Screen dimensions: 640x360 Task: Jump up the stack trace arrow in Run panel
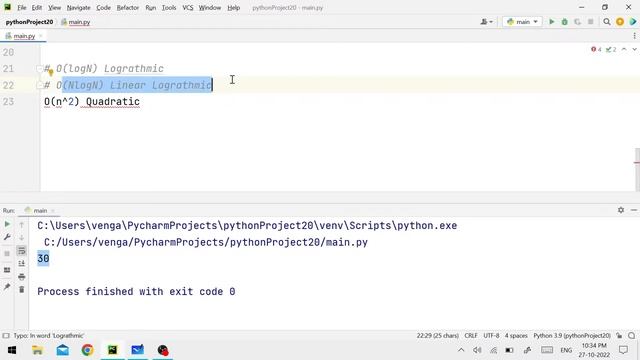(x=22, y=224)
